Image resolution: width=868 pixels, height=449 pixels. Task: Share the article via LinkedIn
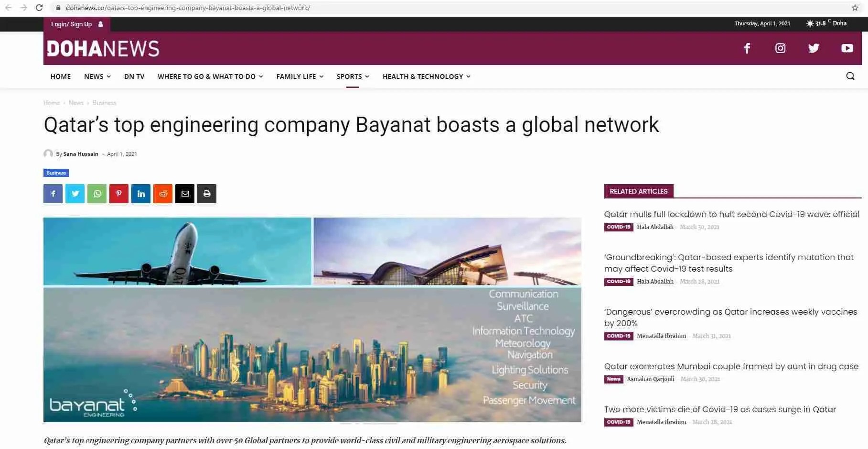(141, 193)
